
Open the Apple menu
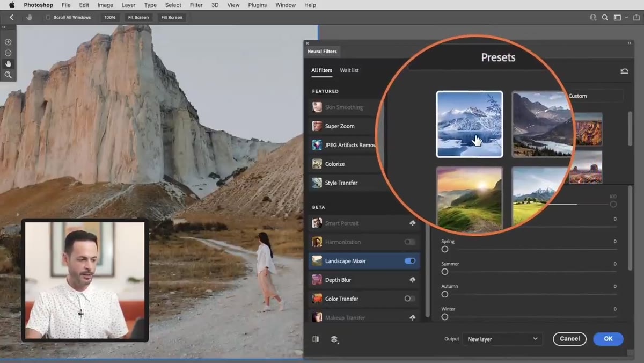[x=11, y=5]
